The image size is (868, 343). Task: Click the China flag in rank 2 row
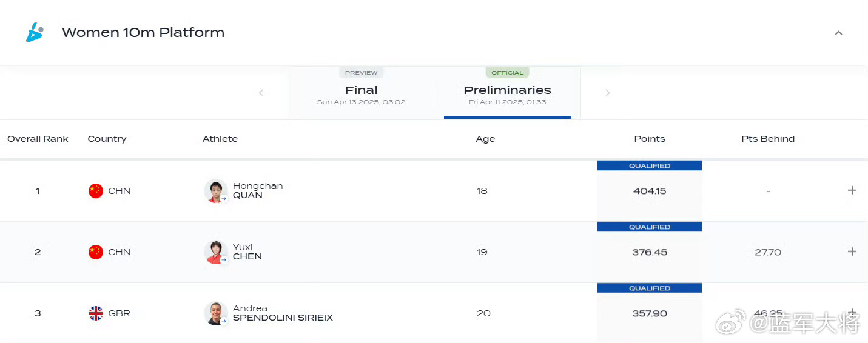point(96,252)
